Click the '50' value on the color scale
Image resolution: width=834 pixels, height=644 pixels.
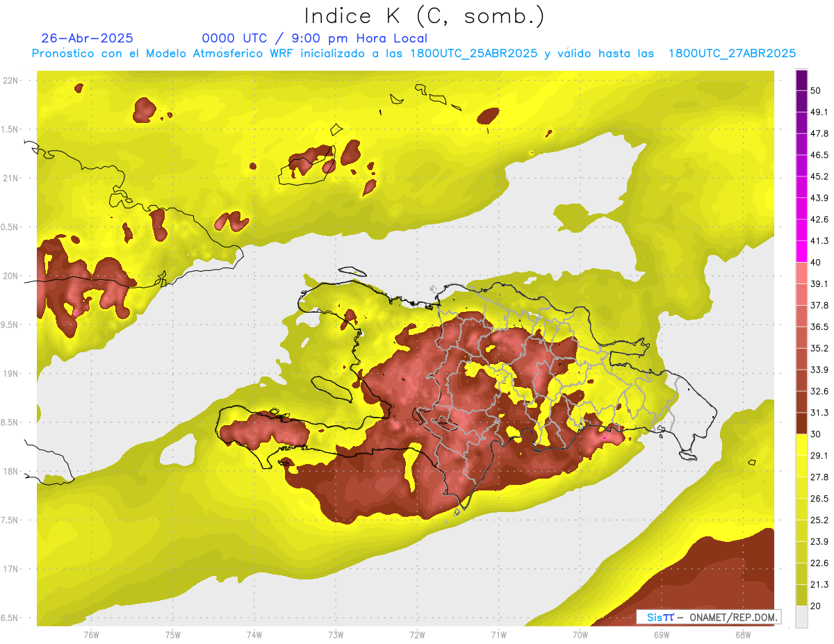point(816,90)
